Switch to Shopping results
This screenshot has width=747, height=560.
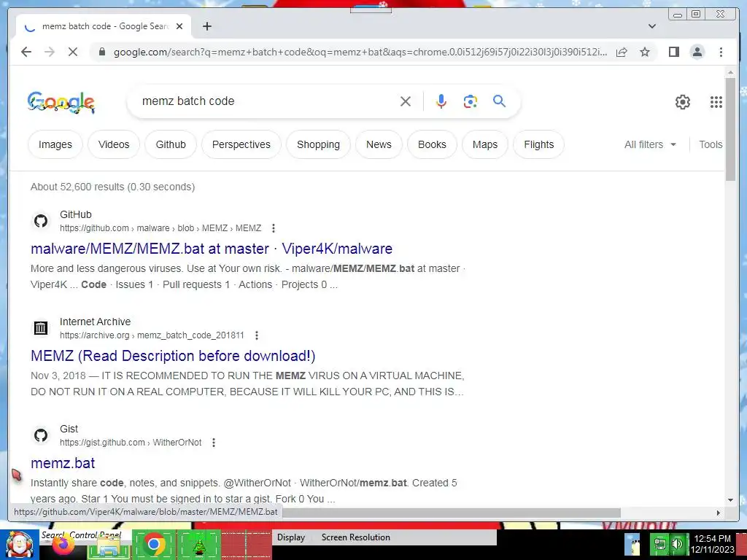[318, 144]
